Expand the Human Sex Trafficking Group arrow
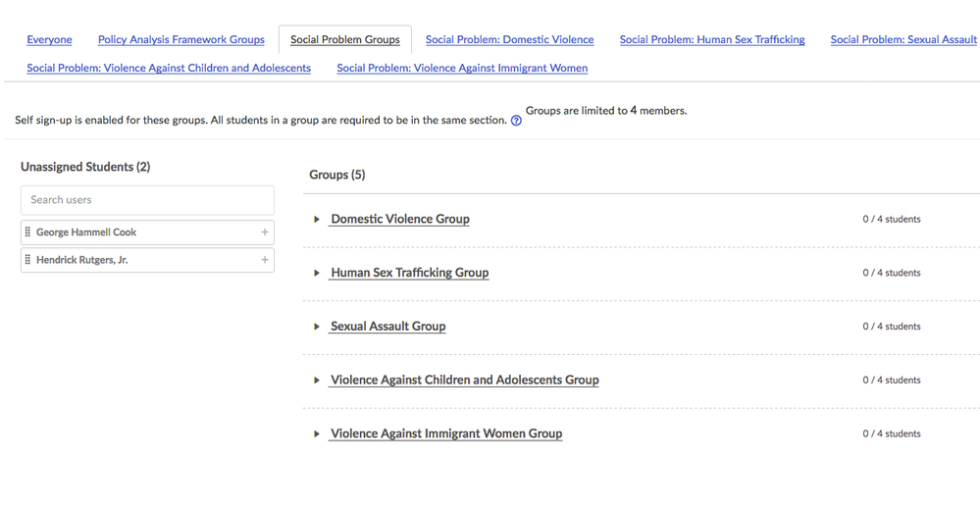Image resolution: width=980 pixels, height=511 pixels. [317, 273]
